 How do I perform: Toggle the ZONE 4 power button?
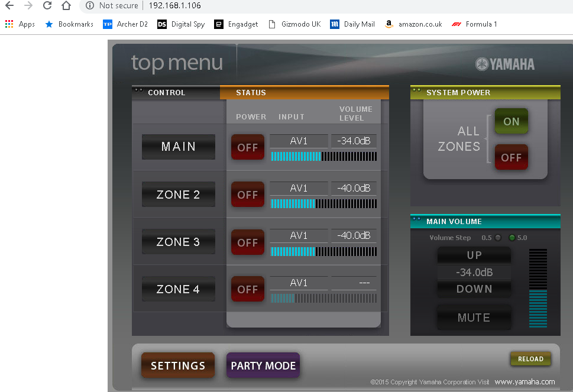point(247,289)
